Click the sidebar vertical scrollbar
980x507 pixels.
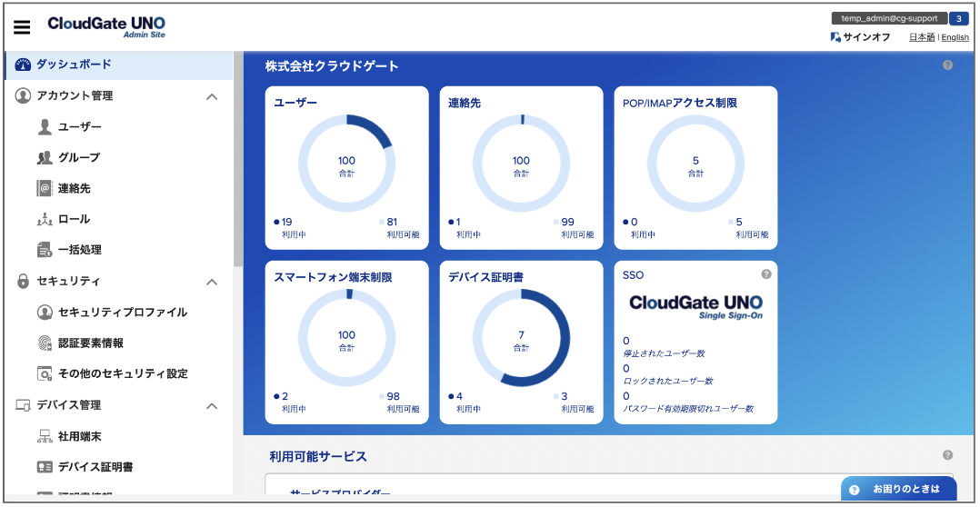pos(237,159)
